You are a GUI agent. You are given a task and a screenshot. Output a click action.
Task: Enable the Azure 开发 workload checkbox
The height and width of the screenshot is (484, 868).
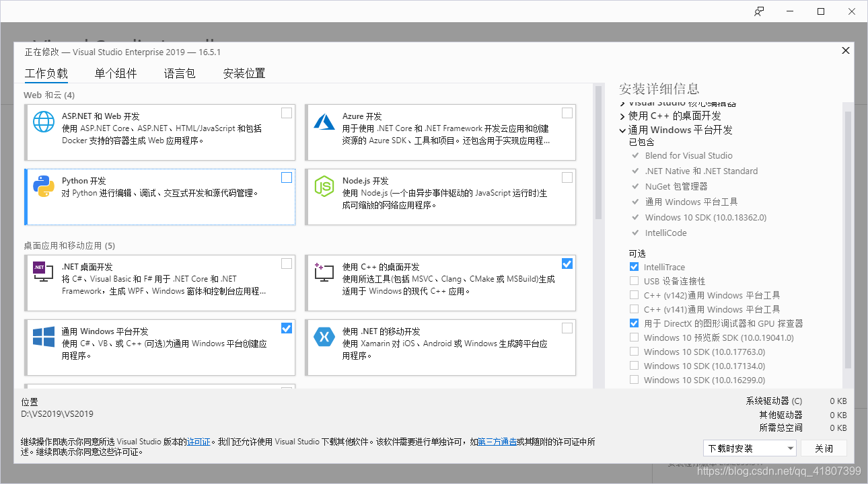coord(567,113)
